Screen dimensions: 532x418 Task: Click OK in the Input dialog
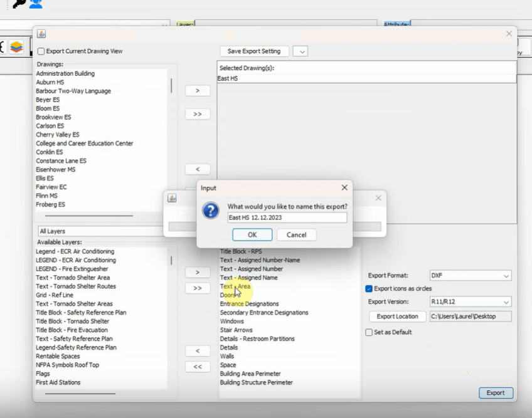pyautogui.click(x=252, y=234)
